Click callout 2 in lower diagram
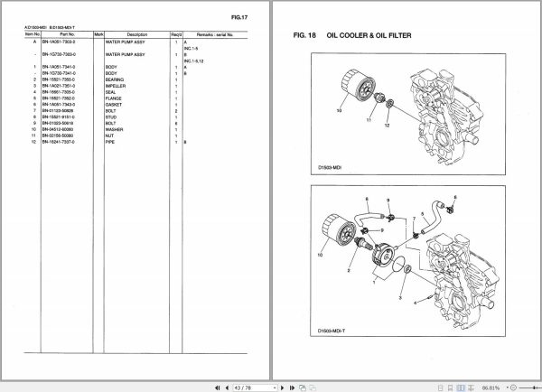This screenshot has width=542, height=392. 349,270
